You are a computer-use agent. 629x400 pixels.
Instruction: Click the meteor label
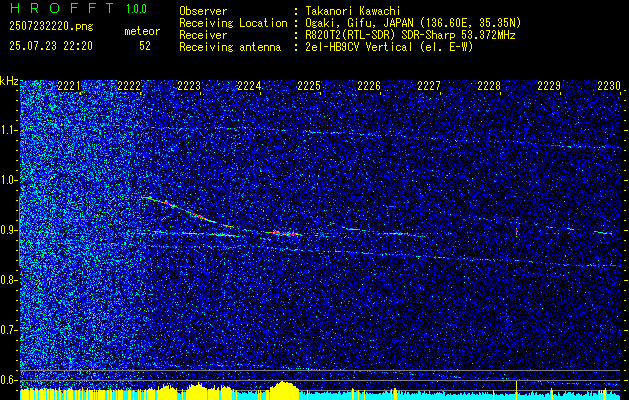(142, 31)
